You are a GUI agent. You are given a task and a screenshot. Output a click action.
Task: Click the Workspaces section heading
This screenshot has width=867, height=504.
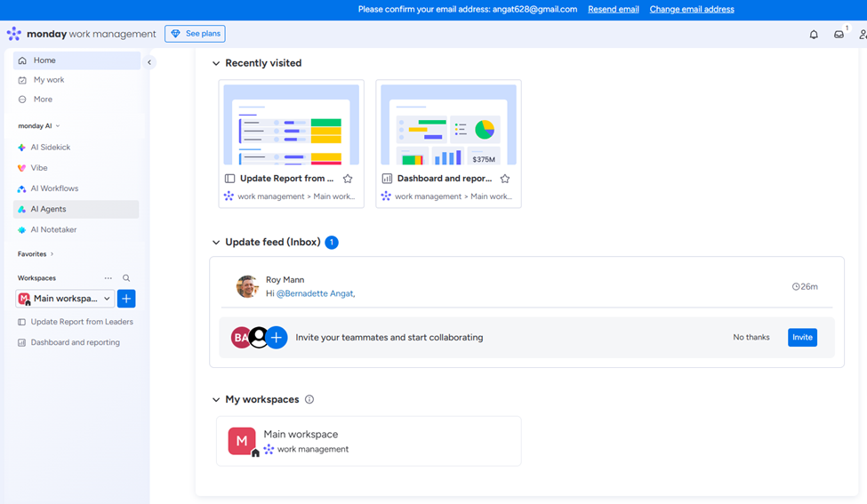(36, 278)
